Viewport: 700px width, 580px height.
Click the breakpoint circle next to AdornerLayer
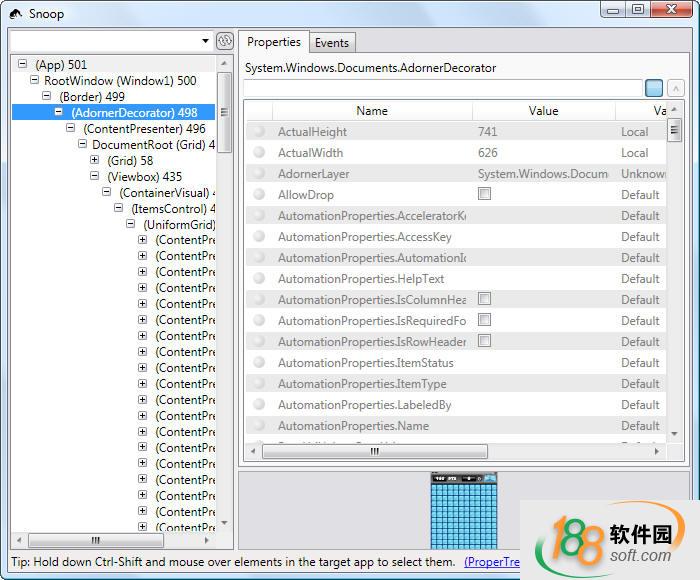click(x=259, y=174)
